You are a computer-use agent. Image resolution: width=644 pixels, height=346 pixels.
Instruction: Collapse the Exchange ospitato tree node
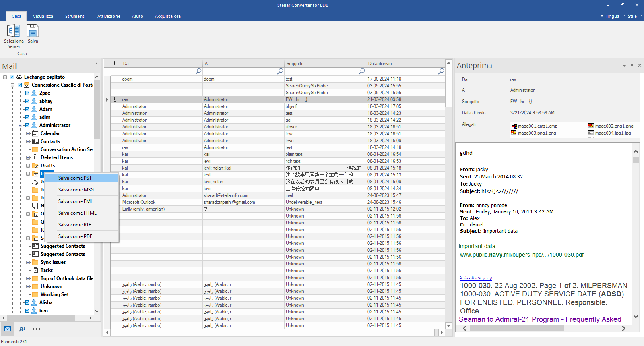5,77
